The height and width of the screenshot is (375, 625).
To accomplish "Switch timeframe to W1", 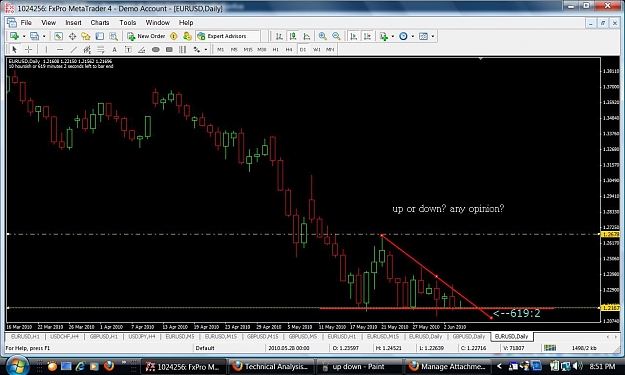I will coord(316,49).
